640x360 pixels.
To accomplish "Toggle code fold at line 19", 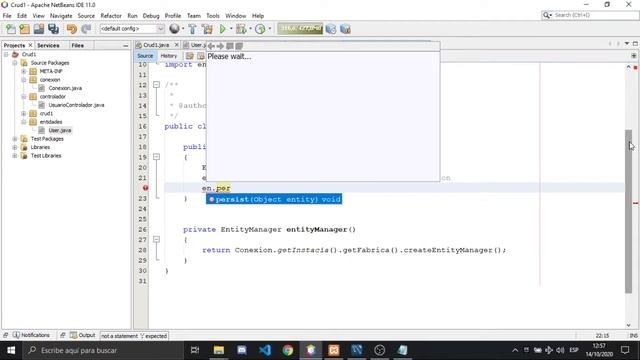I will click(x=156, y=157).
